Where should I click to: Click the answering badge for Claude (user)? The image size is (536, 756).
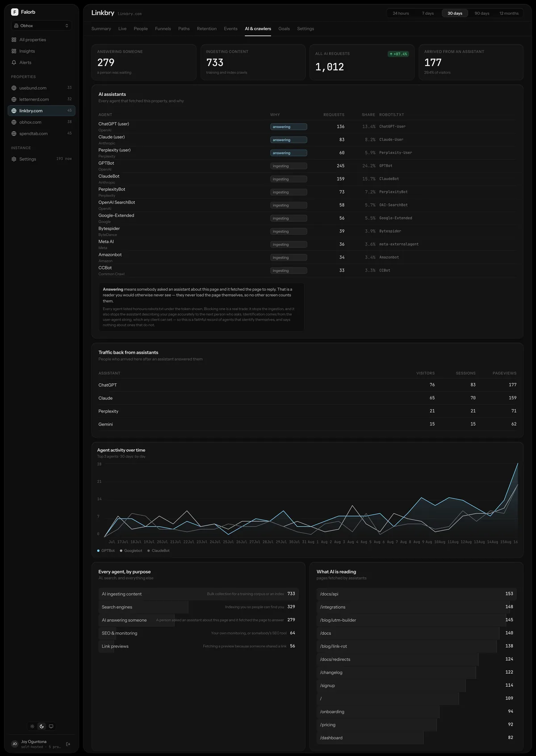click(x=289, y=140)
